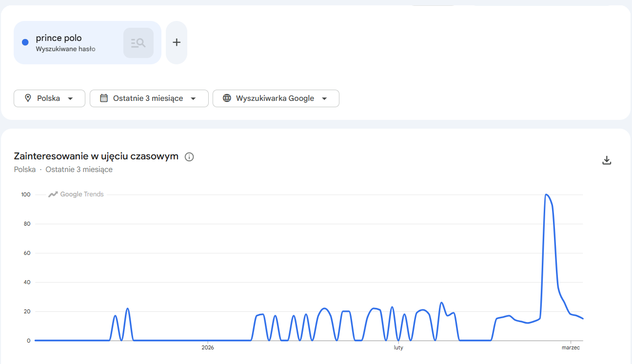
Task: Click the location pin icon beside Polska
Action: pyautogui.click(x=28, y=98)
